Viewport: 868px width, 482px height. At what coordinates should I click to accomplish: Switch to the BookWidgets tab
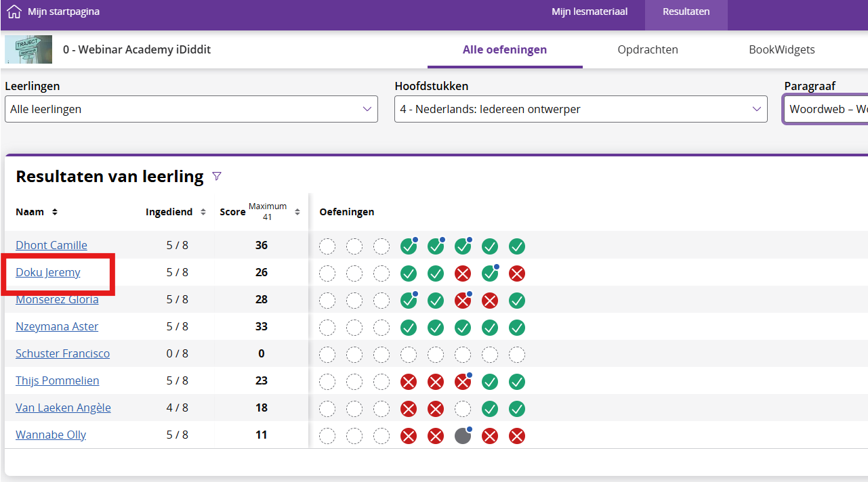(781, 49)
